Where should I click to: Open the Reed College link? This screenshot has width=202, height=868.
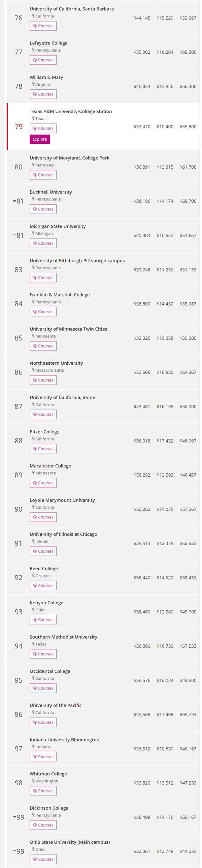click(x=44, y=568)
